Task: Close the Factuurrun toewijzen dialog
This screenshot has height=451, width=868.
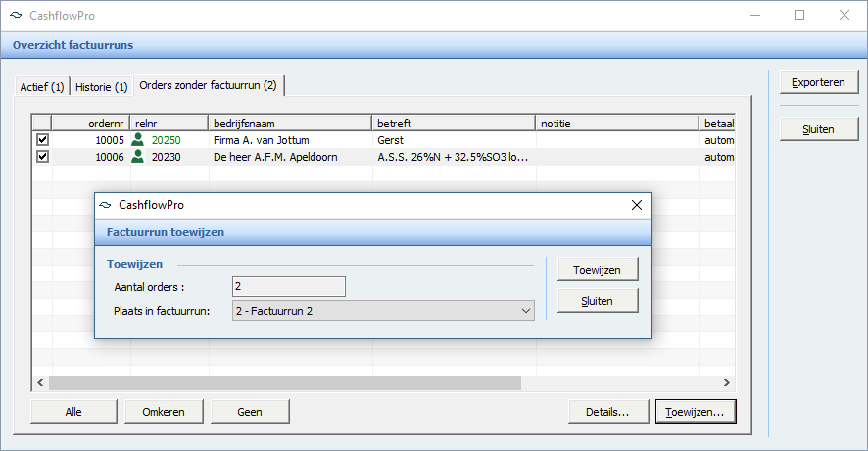Action: [x=637, y=205]
